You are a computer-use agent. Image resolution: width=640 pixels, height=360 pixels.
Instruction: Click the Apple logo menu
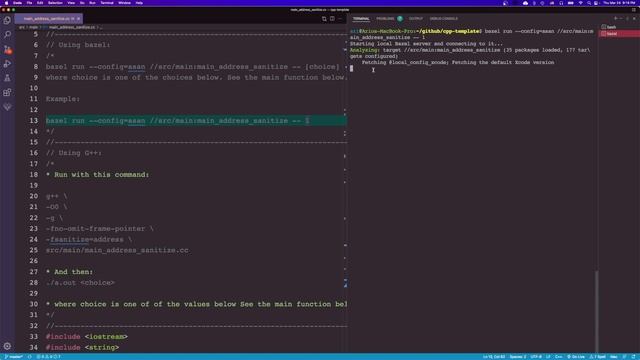point(6,3)
